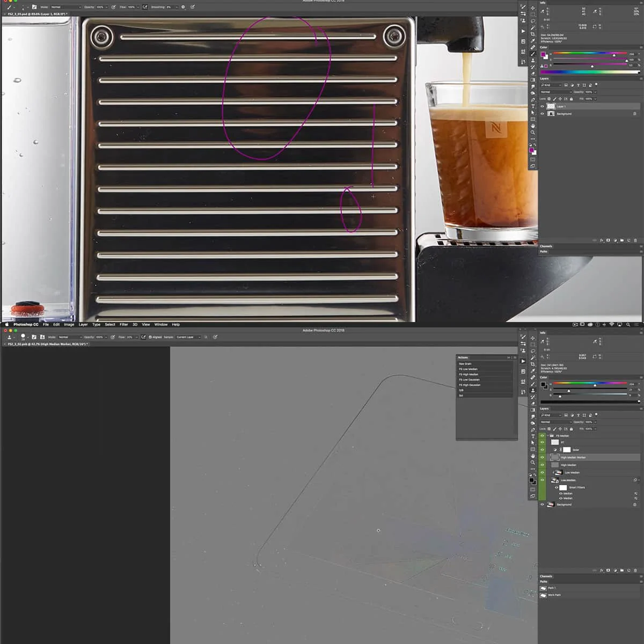Open the File menu
Screen dimensions: 644x644
click(x=46, y=324)
